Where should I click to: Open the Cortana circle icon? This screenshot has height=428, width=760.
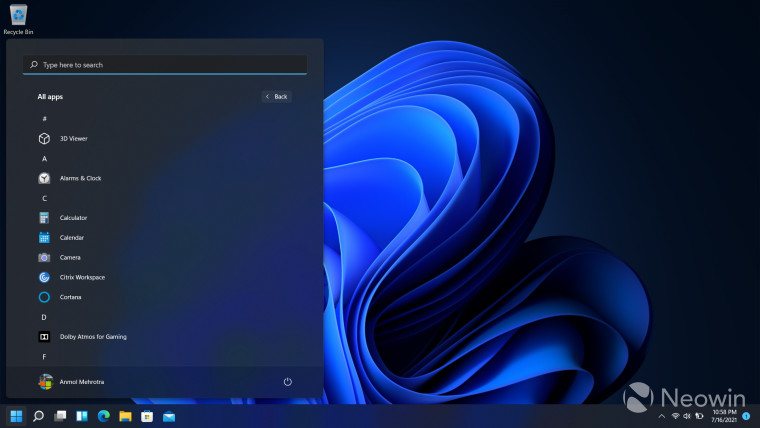pos(44,297)
